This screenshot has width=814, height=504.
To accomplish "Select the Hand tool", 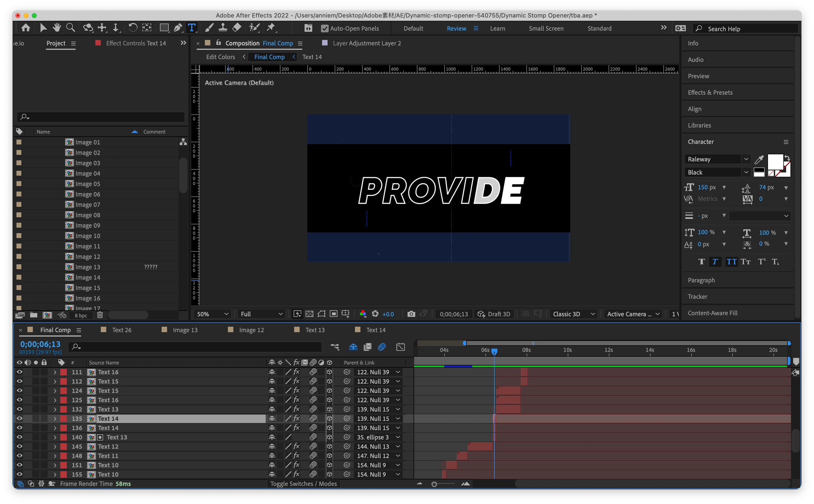I will tap(57, 28).
